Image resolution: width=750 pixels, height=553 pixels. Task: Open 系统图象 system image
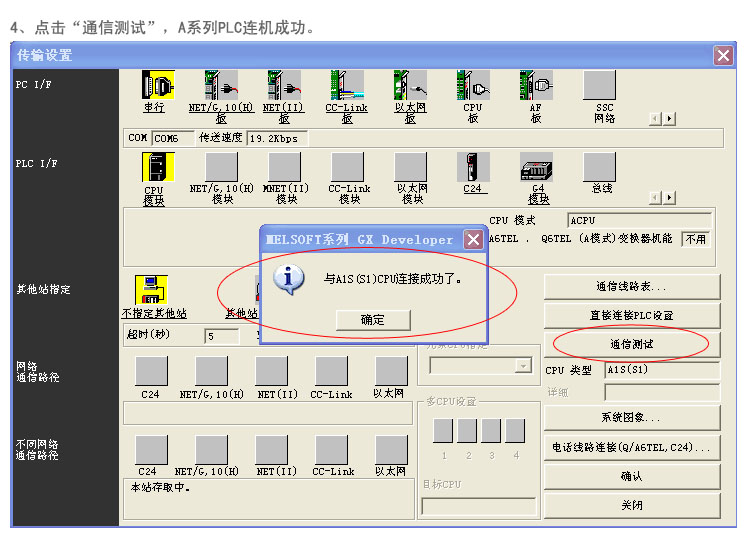[631, 418]
